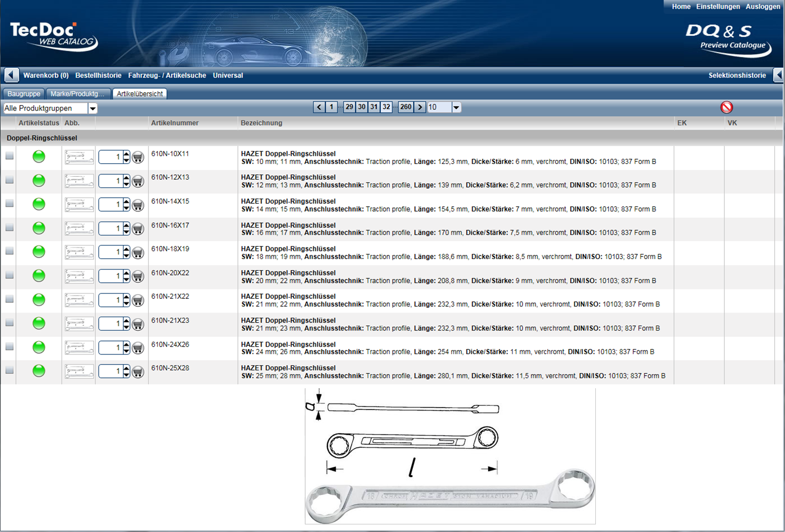This screenshot has height=532, width=785.
Task: Decrease quantity for 610N-20X22 with down arrow
Action: click(x=126, y=279)
